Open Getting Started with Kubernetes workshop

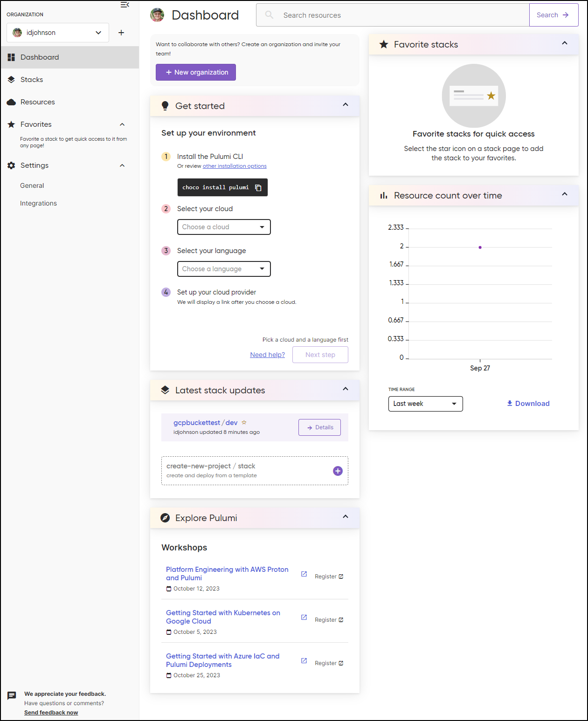(223, 617)
